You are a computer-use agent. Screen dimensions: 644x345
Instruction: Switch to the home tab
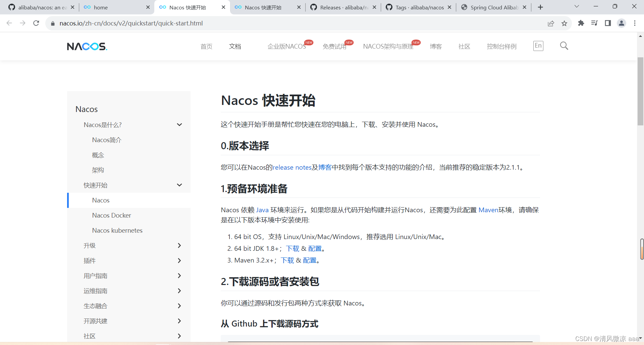pyautogui.click(x=116, y=7)
